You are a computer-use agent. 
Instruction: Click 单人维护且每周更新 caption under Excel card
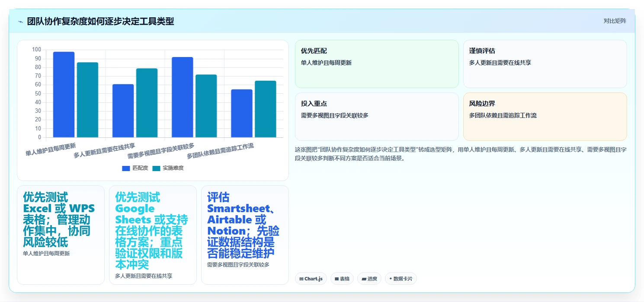(46, 254)
